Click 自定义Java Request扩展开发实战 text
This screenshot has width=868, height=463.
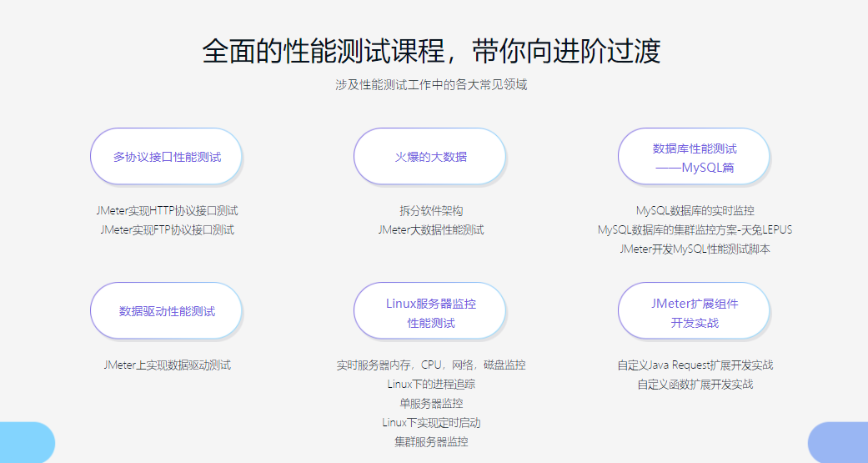click(695, 365)
